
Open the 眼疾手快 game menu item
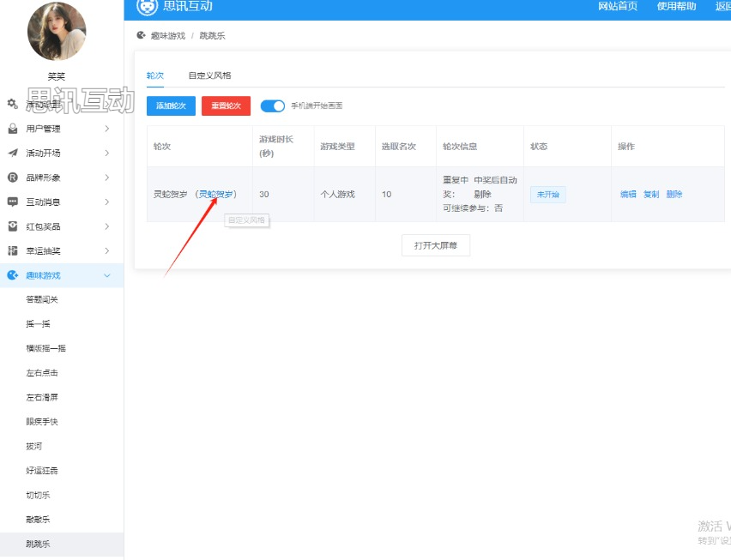click(42, 422)
